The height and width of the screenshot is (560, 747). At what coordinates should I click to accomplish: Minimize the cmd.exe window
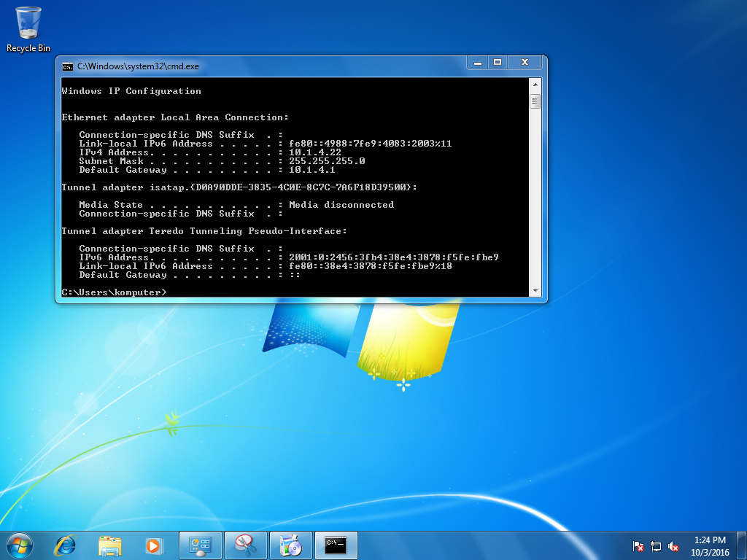pyautogui.click(x=478, y=63)
